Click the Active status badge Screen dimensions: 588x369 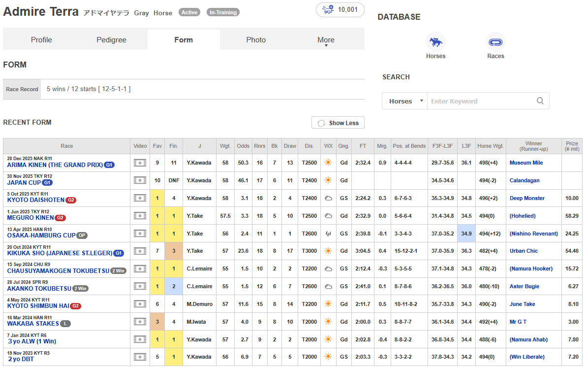point(189,12)
